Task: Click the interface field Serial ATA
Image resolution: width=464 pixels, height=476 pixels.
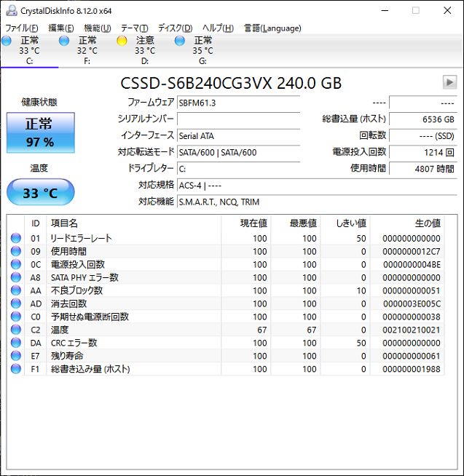Action: [238, 135]
